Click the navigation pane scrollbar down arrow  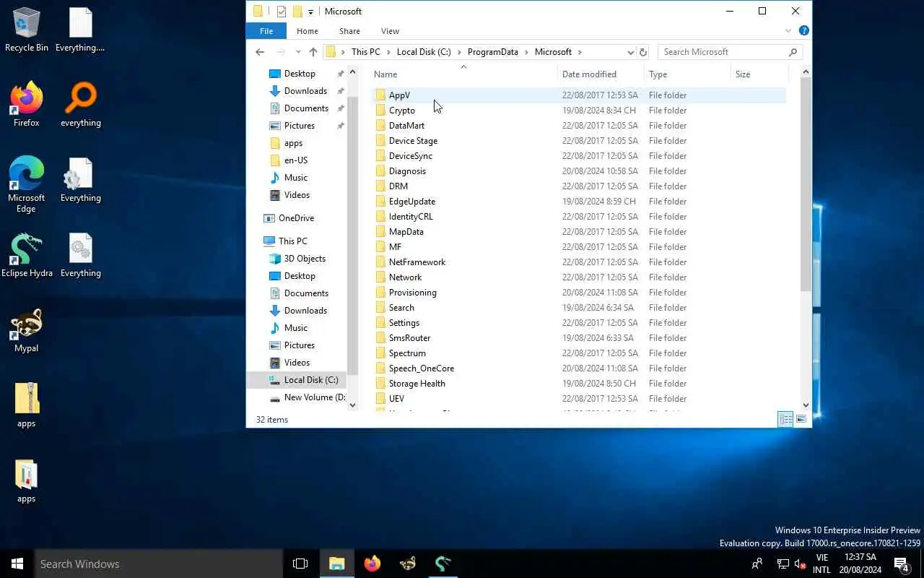(x=353, y=405)
